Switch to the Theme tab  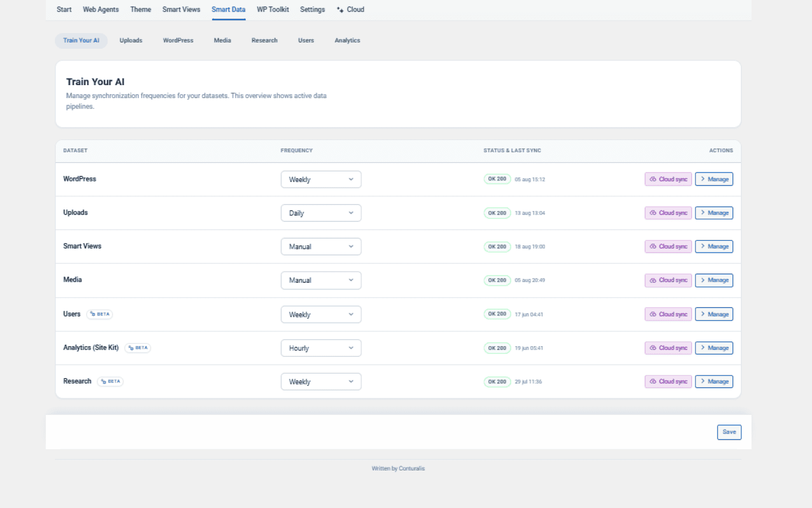141,10
